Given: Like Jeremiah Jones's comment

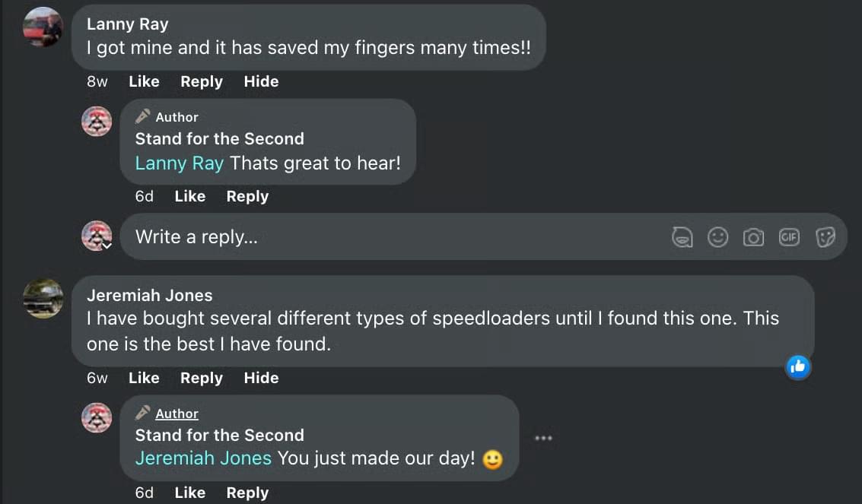Looking at the screenshot, I should click(144, 378).
